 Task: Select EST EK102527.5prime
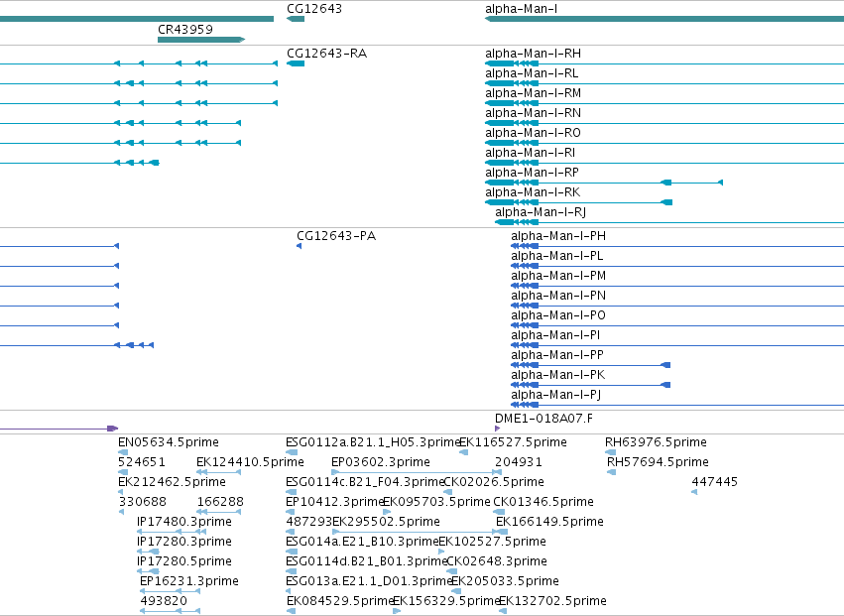pyautogui.click(x=493, y=542)
